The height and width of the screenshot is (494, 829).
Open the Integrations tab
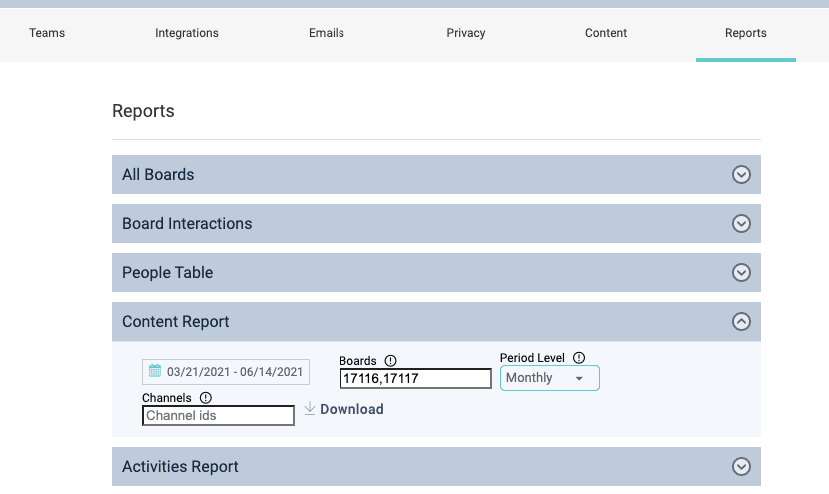pos(187,33)
